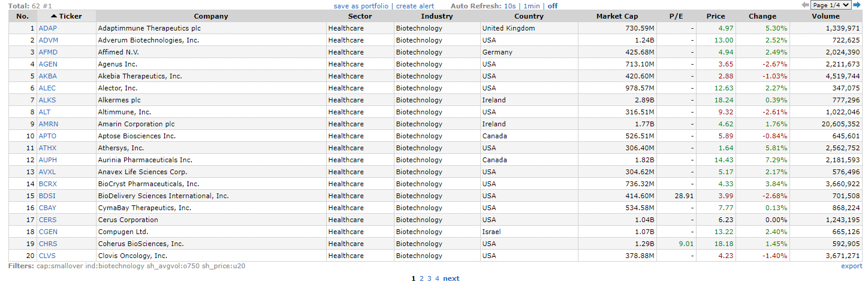The width and height of the screenshot is (868, 285).
Task: Go to results page 3
Action: click(x=429, y=278)
